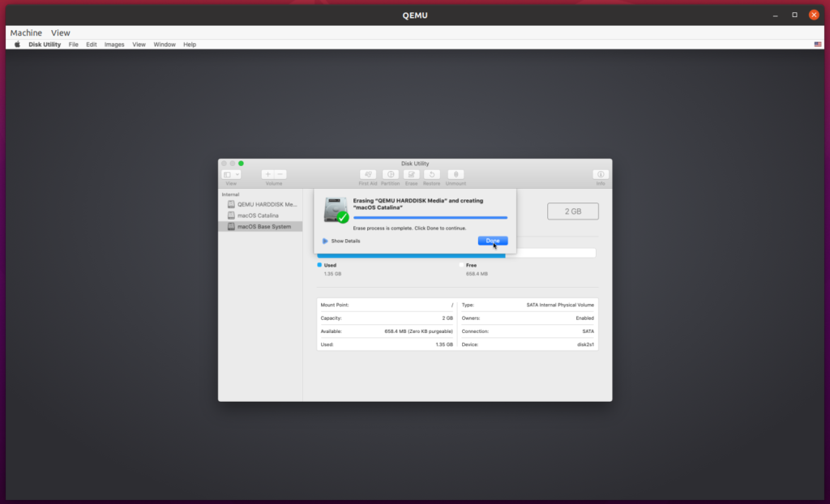
Task: Open the sidebar view selector icon
Action: (226, 174)
